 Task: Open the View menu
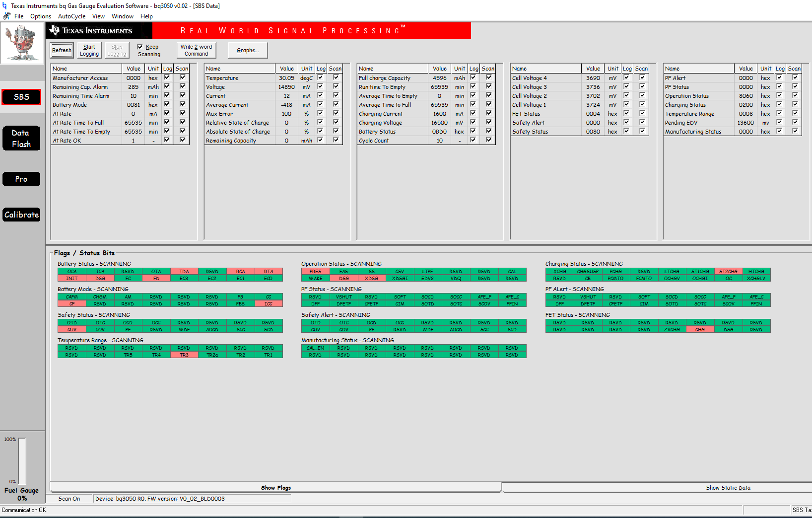coord(98,16)
